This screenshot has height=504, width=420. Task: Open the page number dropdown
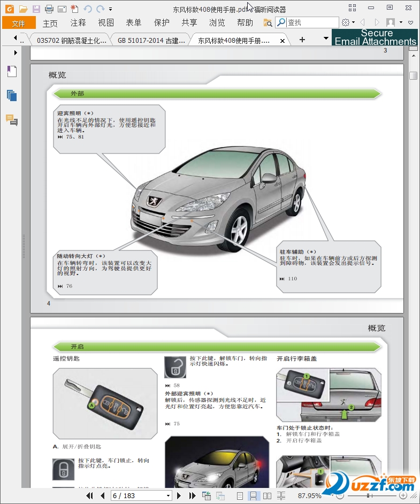click(x=168, y=496)
